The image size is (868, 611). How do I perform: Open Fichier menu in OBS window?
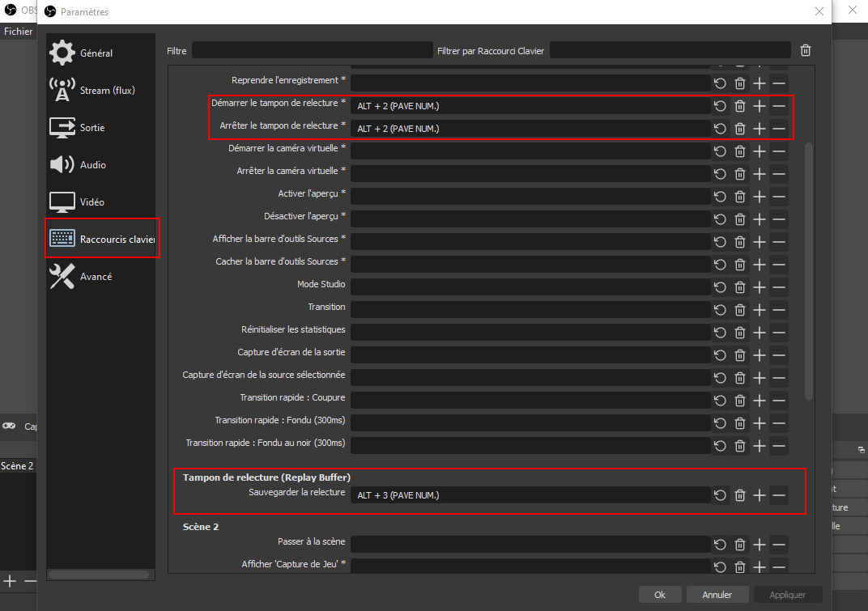[19, 32]
